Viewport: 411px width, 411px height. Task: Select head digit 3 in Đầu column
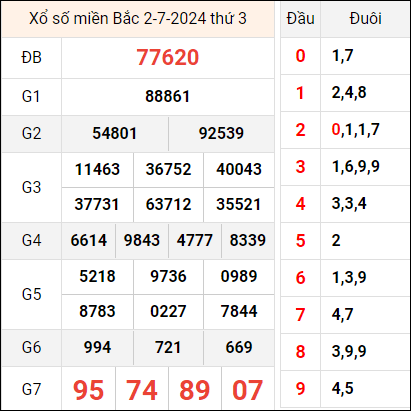(300, 167)
